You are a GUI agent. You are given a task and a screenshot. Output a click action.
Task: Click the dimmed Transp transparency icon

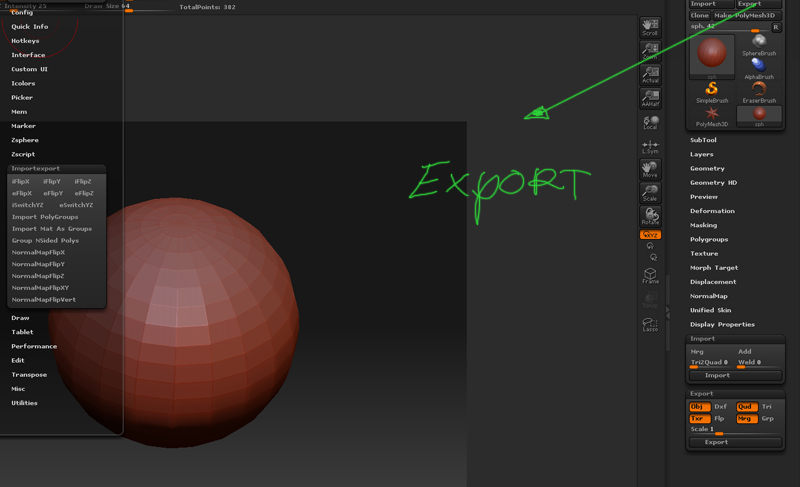(650, 300)
